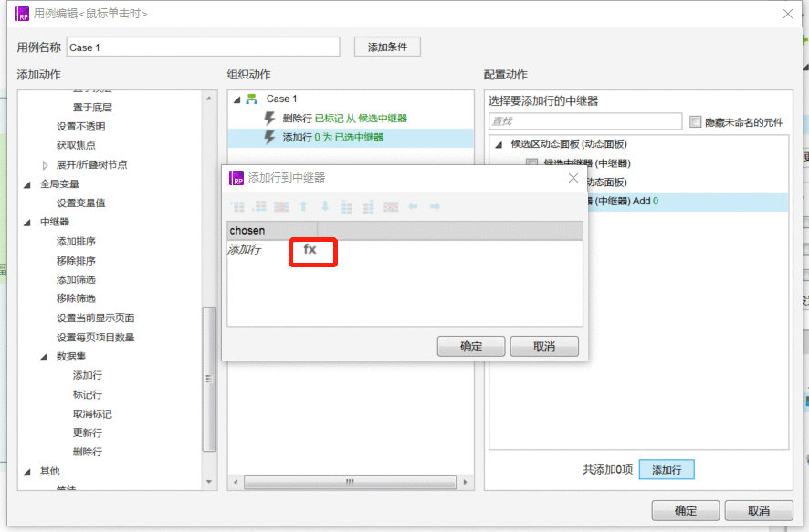The image size is (809, 532).
Task: Click the Case 1 flow icon
Action: [x=252, y=99]
